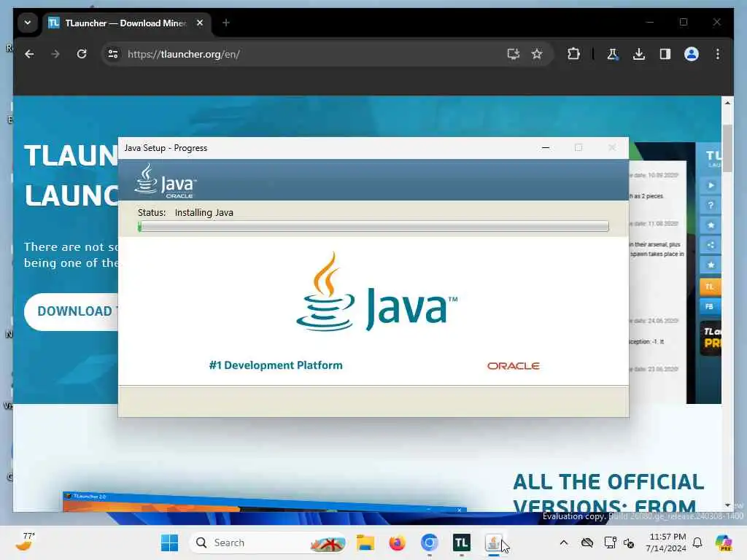Open File Explorer from the taskbar
The height and width of the screenshot is (560, 747).
point(365,542)
